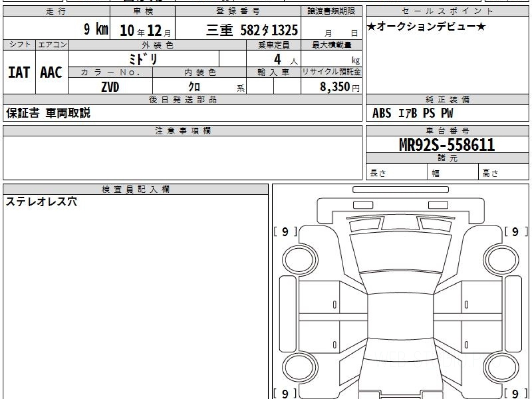This screenshot has width=532, height=399.
Task: Select inspector note "ステレオレス穴"
Action: [41, 202]
